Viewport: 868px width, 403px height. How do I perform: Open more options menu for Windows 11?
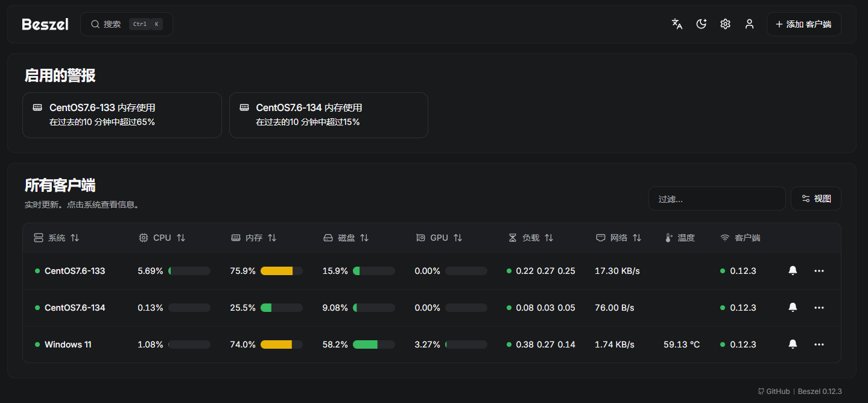pyautogui.click(x=819, y=344)
